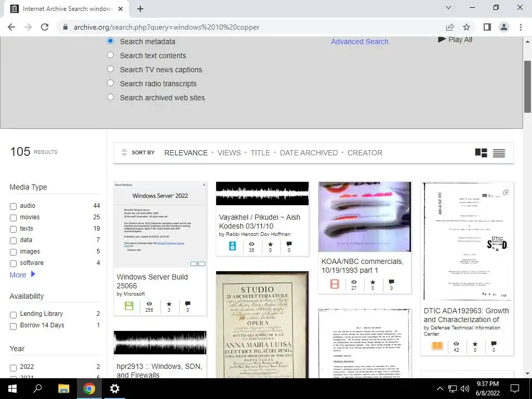Image resolution: width=532 pixels, height=399 pixels.
Task: Sort results by RELEVANCE
Action: tap(186, 153)
